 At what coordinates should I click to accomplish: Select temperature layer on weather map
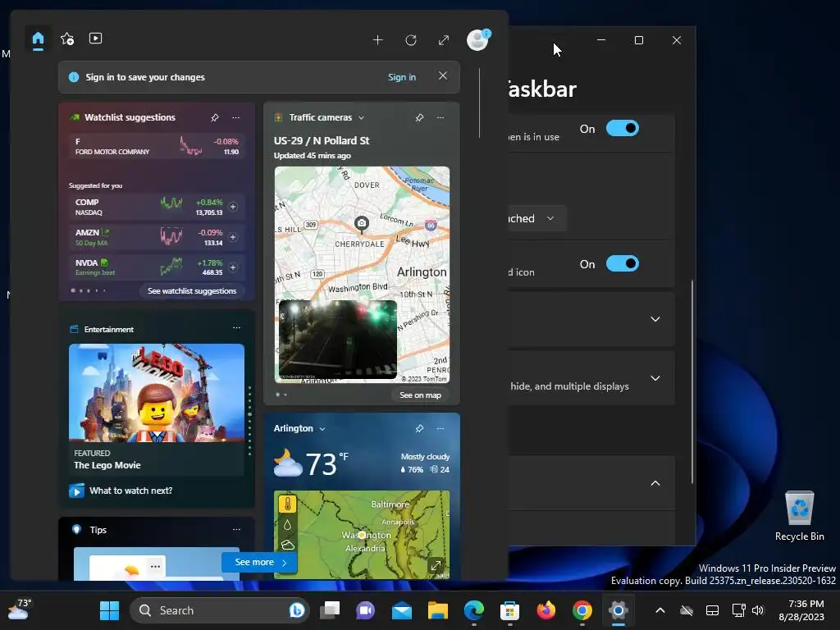coord(288,504)
